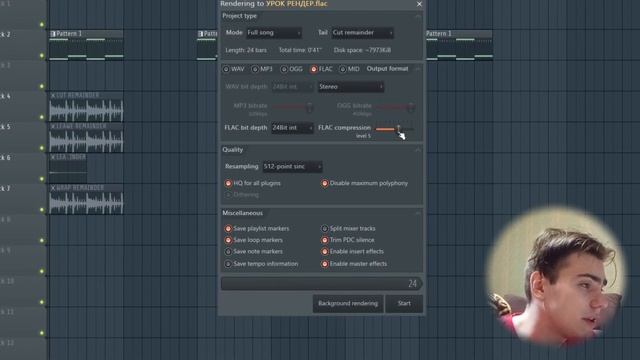Click the Total time 0'41" readout
640x360 pixels.
pos(300,50)
